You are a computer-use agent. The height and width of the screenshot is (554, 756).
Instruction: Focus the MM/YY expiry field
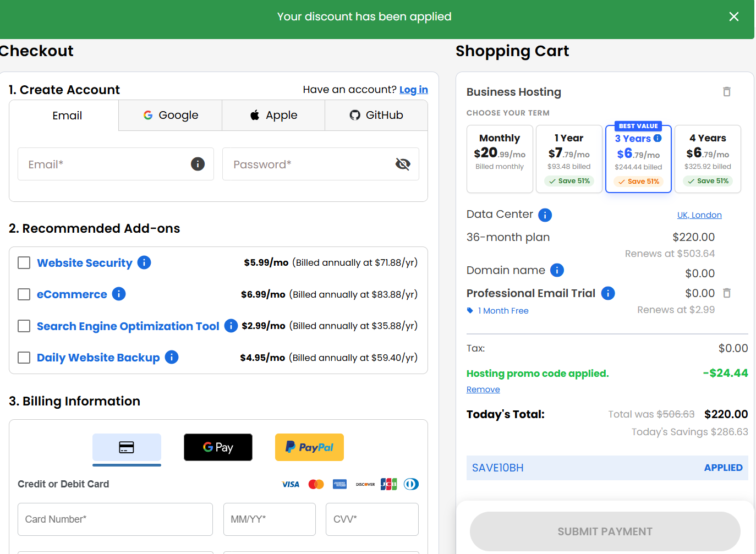click(x=270, y=519)
